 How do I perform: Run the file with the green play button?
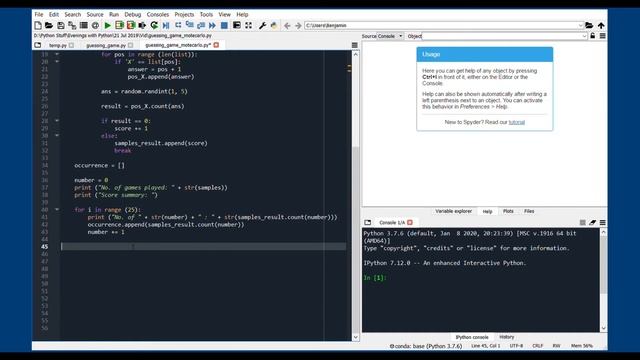pos(108,25)
